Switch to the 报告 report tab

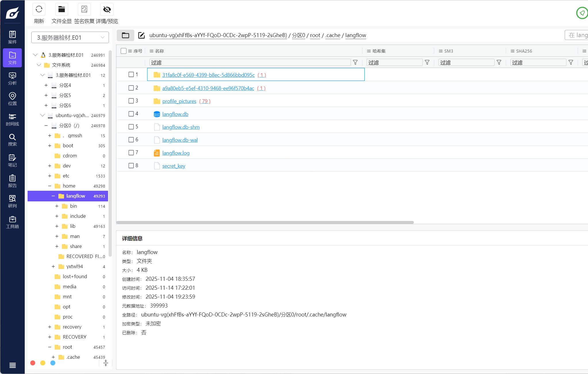point(12,181)
